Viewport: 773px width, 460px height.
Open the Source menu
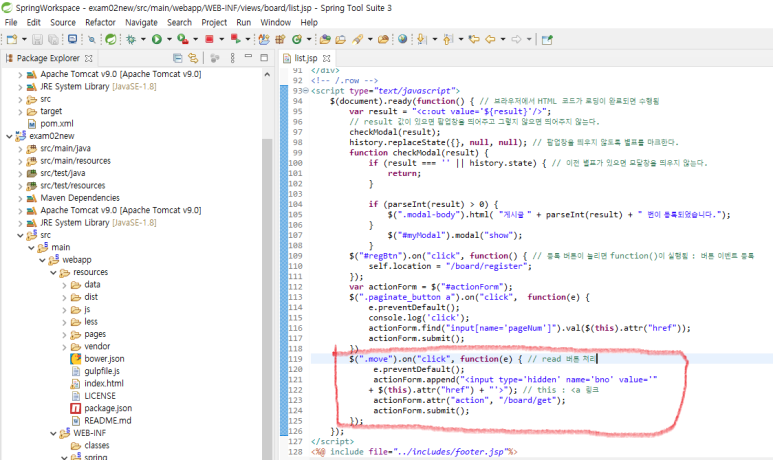(x=63, y=23)
